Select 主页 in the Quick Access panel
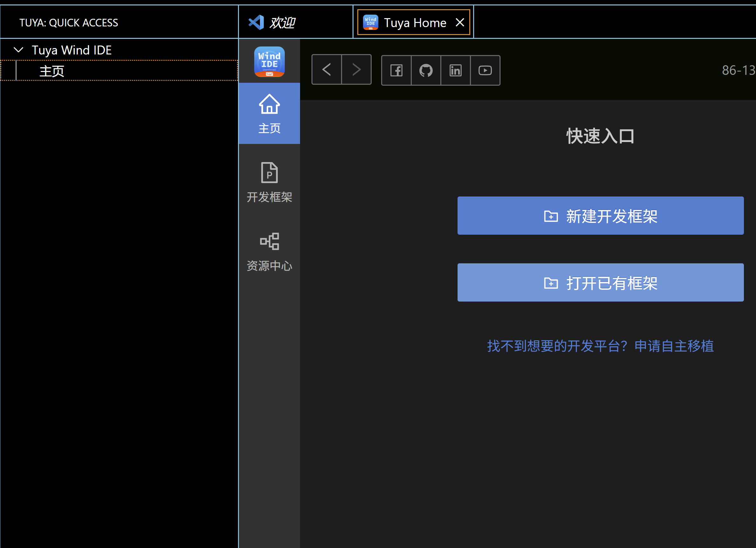 (x=52, y=71)
